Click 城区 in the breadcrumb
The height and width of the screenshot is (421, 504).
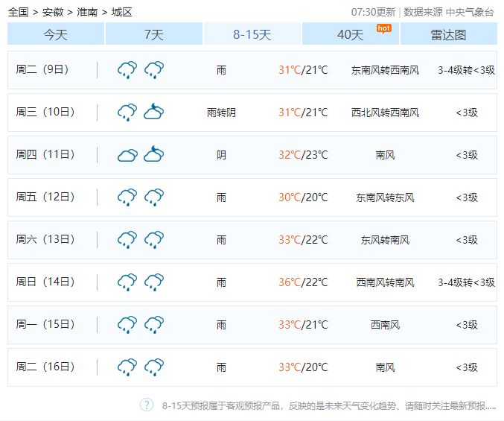[122, 12]
